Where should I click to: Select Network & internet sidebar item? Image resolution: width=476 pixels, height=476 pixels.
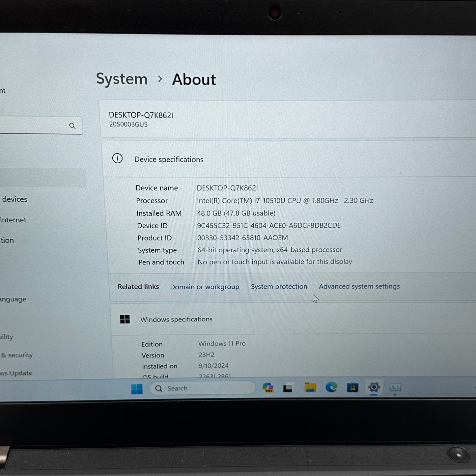(13, 220)
